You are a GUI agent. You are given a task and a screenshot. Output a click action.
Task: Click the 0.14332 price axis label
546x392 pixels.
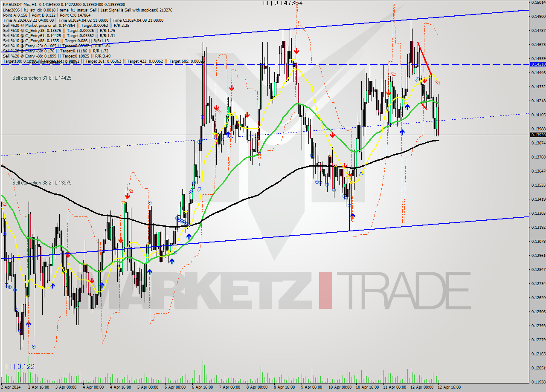tap(538, 86)
